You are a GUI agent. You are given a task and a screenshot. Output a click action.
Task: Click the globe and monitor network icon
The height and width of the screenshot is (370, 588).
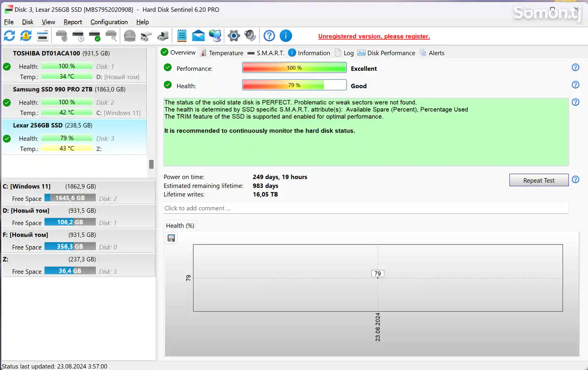(x=215, y=36)
